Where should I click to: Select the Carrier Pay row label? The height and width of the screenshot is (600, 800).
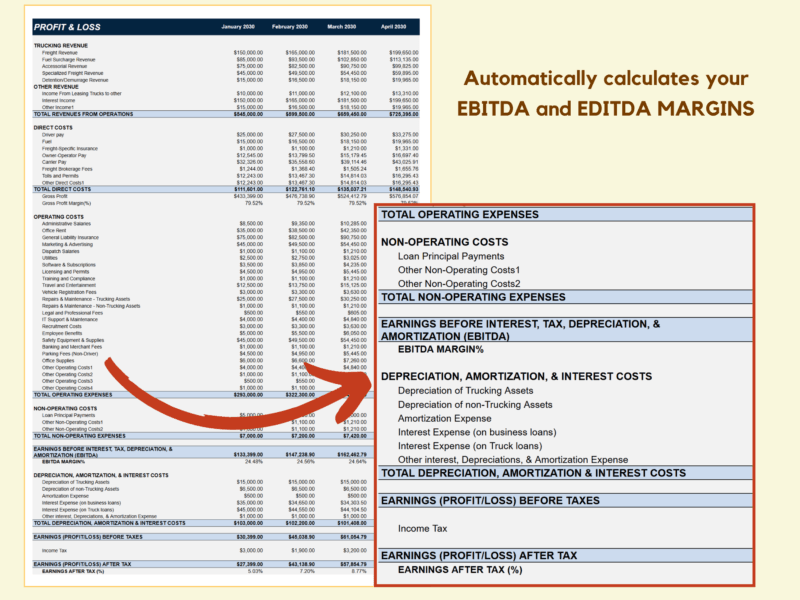pos(54,162)
